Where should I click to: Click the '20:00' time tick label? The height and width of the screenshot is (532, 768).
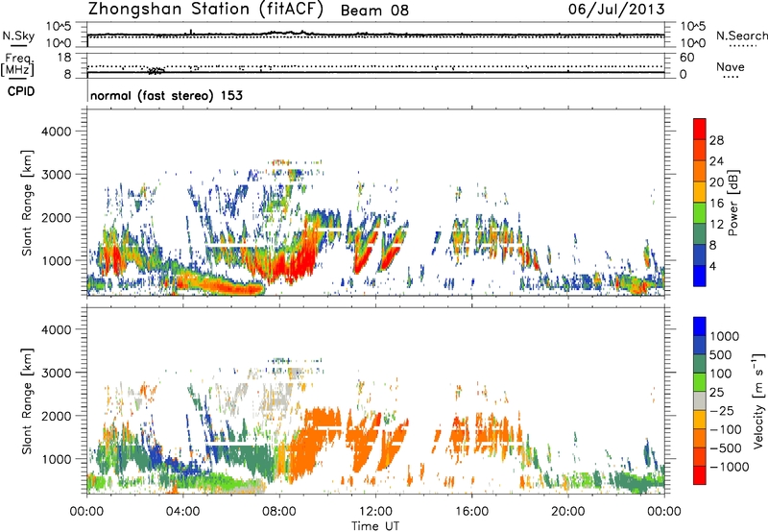568,512
